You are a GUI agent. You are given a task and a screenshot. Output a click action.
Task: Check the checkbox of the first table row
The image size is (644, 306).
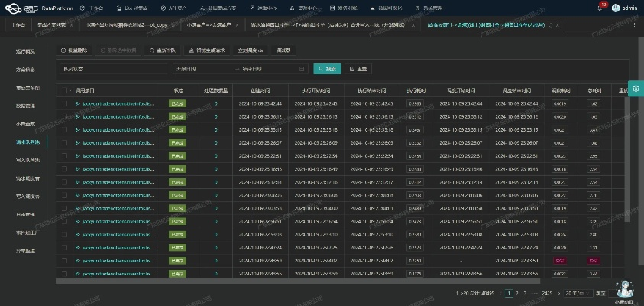click(65, 103)
